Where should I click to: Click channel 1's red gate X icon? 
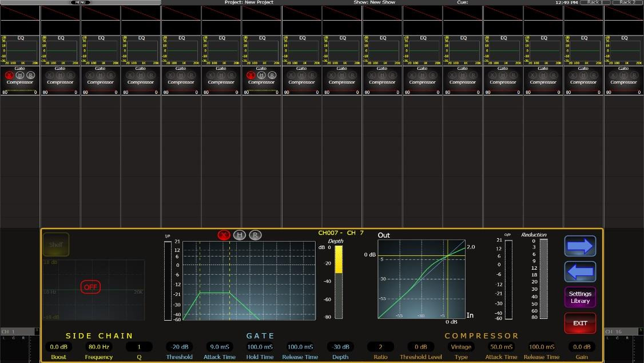coord(10,76)
